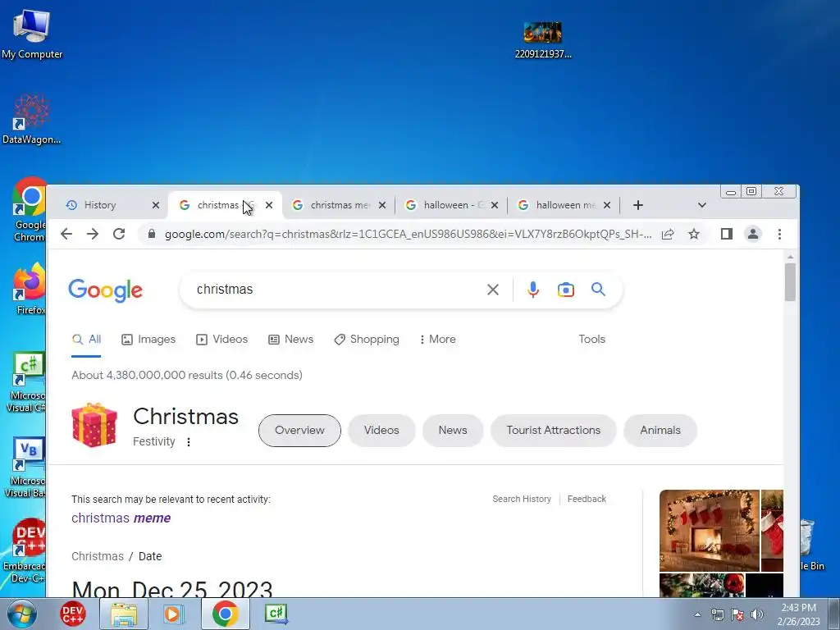Switch to Shopping results
This screenshot has width=840, height=630.
pos(367,339)
